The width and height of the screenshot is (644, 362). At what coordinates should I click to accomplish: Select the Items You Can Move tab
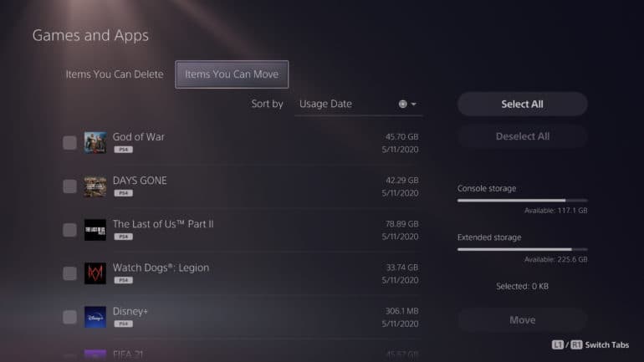[232, 74]
